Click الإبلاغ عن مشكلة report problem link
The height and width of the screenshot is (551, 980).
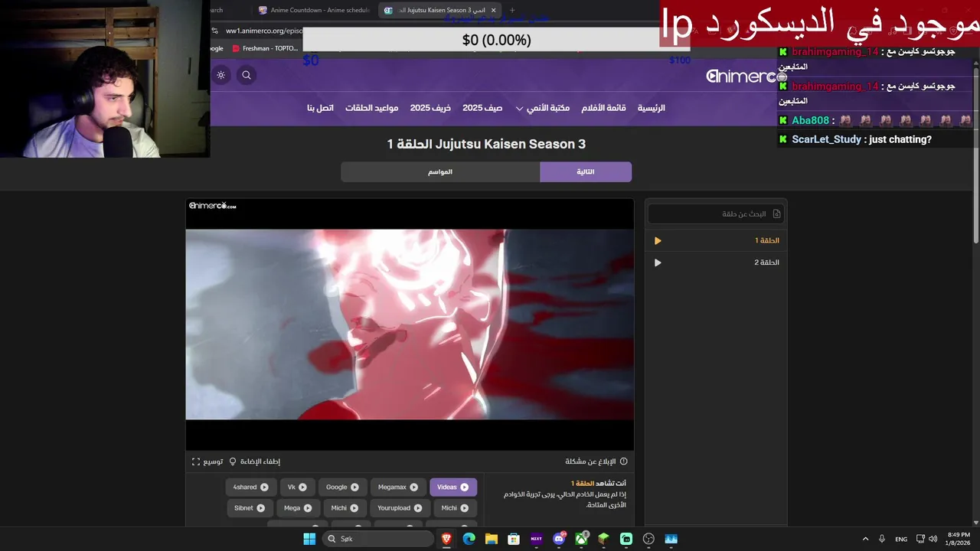[596, 461]
